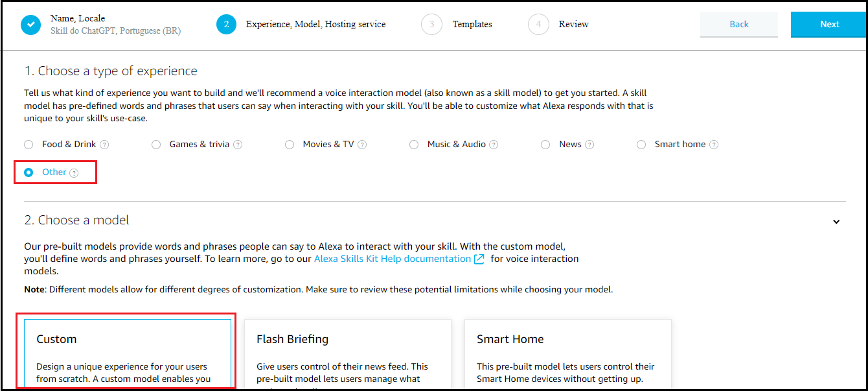868x391 pixels.
Task: Click the completed step 1 checkmark icon
Action: click(30, 25)
